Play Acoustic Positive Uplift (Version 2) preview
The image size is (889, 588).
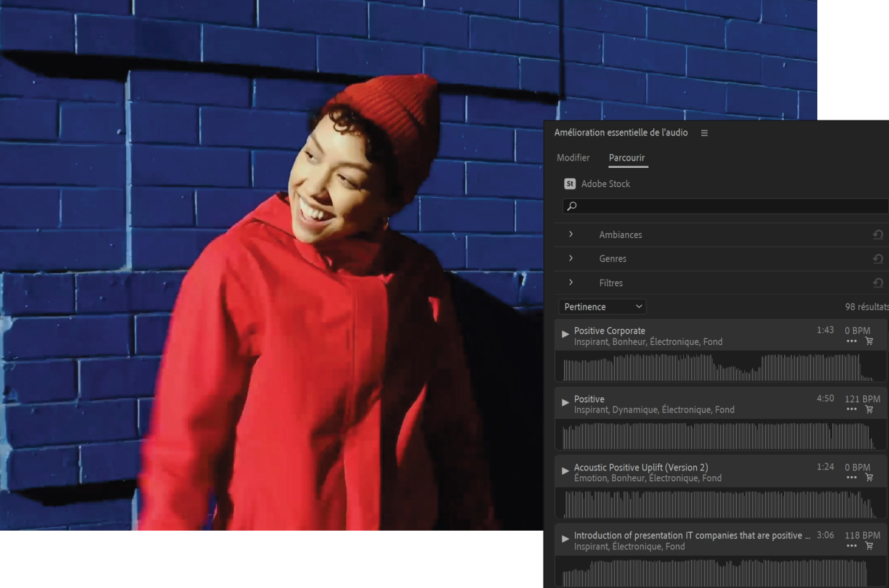(565, 470)
